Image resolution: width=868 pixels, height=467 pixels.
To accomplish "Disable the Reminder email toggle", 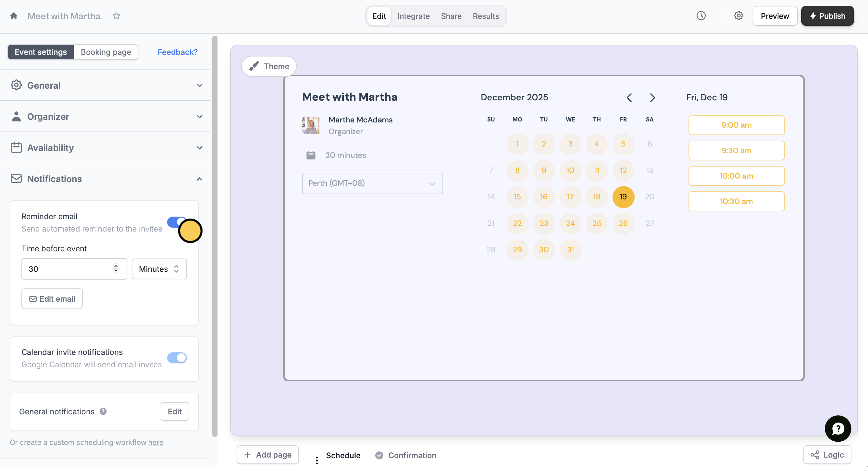I will (x=175, y=222).
